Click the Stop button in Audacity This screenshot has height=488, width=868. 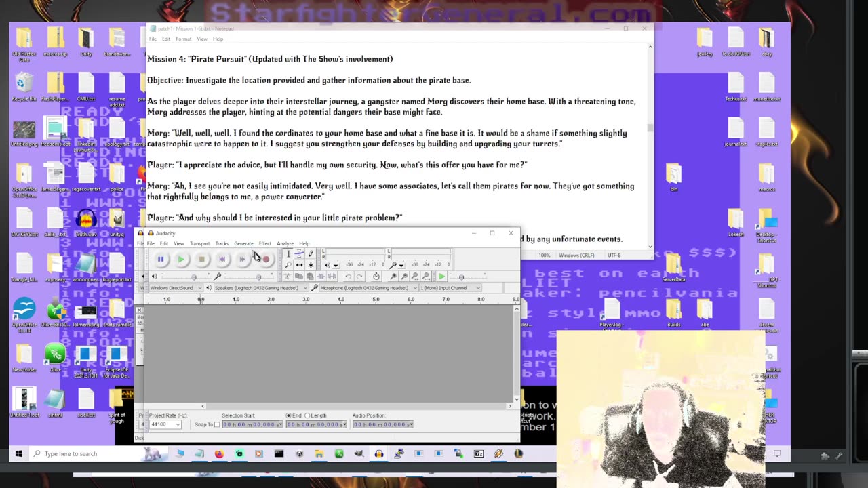[201, 259]
